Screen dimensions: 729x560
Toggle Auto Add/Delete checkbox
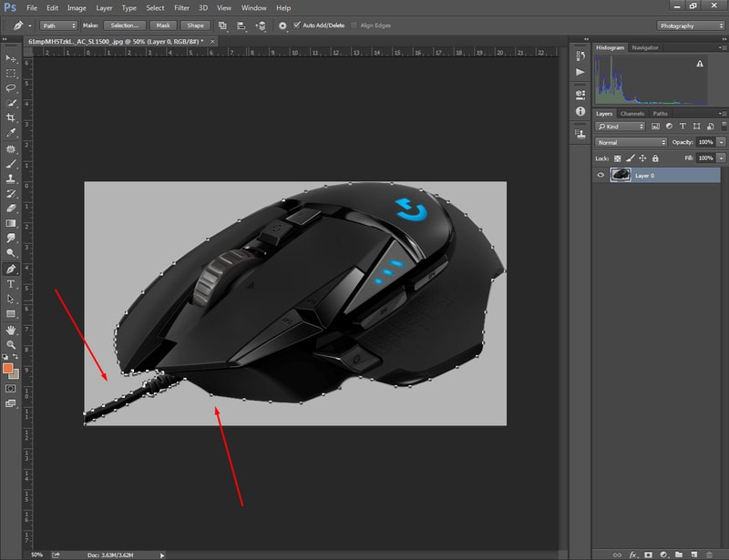[297, 25]
